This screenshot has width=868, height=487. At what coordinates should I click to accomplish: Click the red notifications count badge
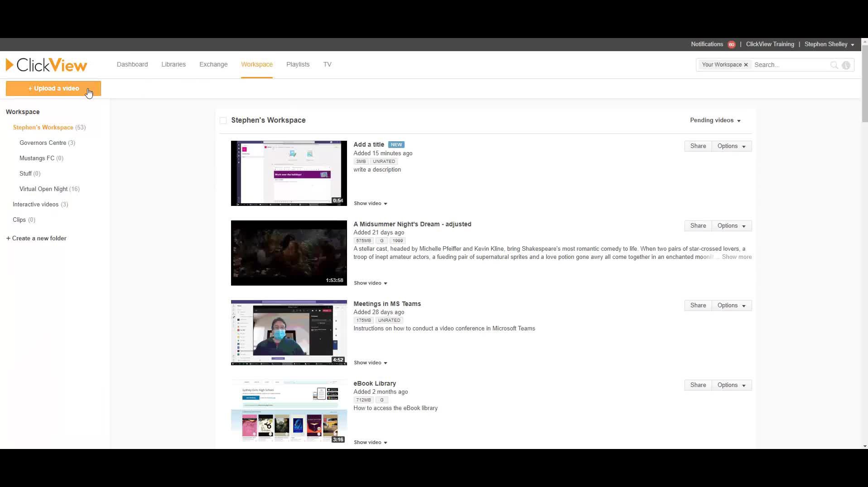[x=731, y=44]
